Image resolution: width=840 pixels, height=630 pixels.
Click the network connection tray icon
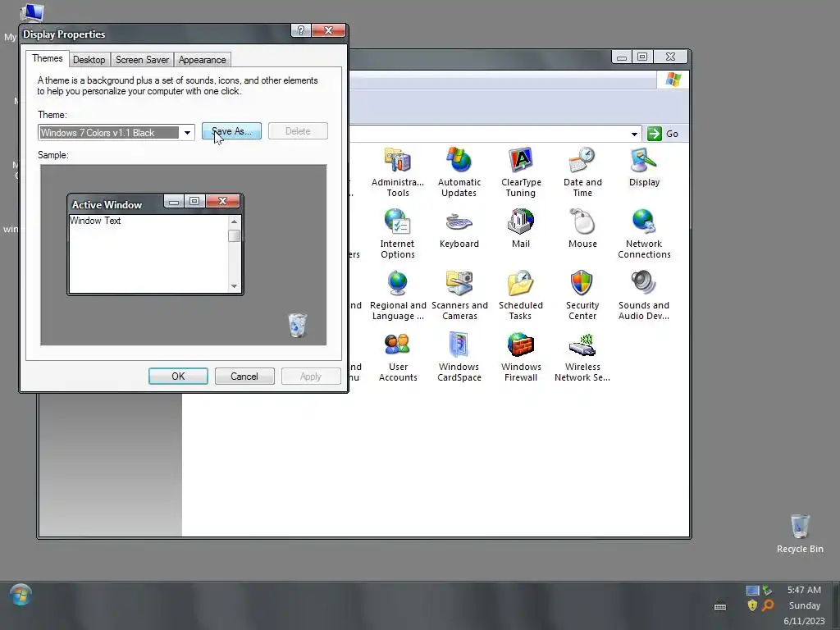767,591
